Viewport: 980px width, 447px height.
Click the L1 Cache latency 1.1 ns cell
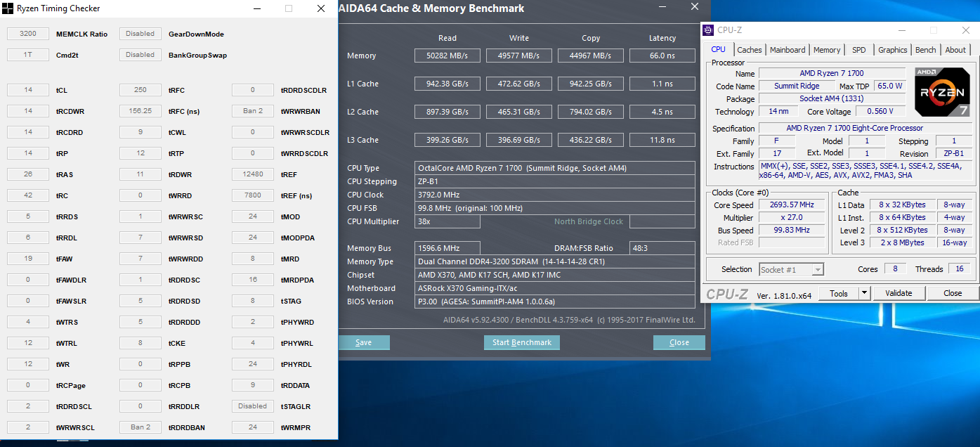point(662,84)
